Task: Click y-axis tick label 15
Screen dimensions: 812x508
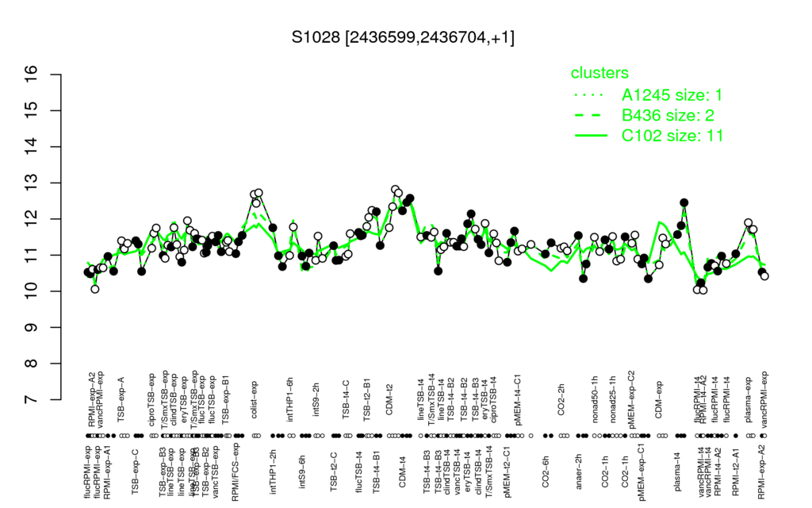Action: click(x=32, y=111)
